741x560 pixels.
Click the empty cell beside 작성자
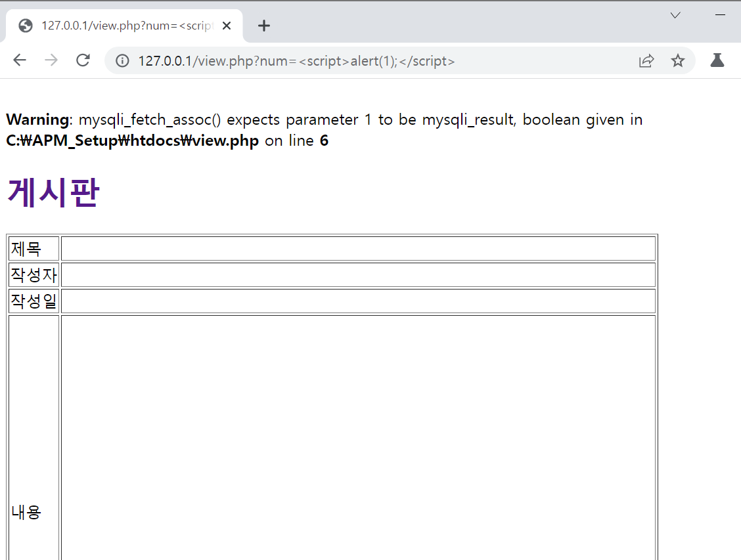[x=358, y=275]
